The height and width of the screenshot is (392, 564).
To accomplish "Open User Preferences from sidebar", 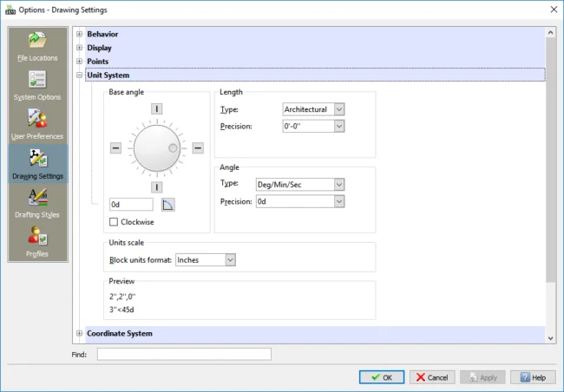I will 36,123.
